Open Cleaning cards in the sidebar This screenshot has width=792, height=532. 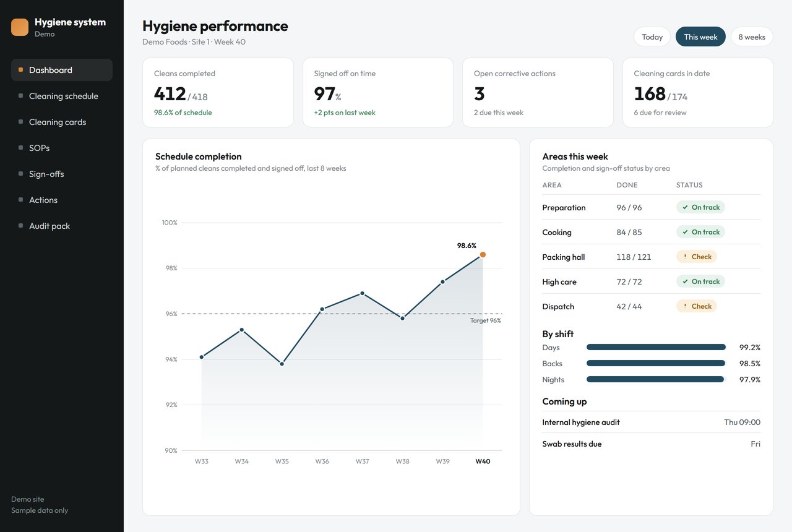(x=62, y=122)
